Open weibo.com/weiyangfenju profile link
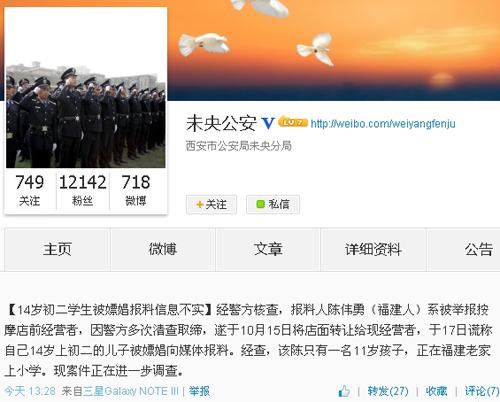 (383, 124)
